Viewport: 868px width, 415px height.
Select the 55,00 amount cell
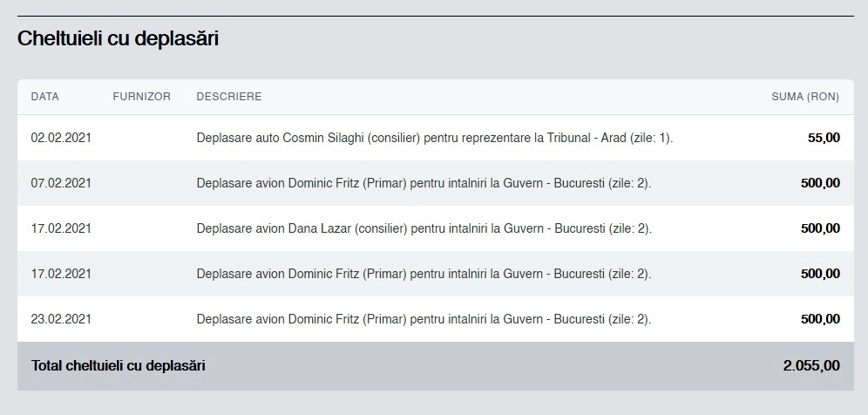click(824, 138)
